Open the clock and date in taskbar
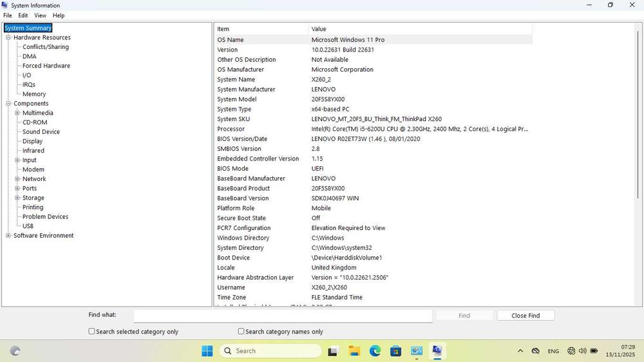Screen dimensions: 644x362 coord(620,351)
